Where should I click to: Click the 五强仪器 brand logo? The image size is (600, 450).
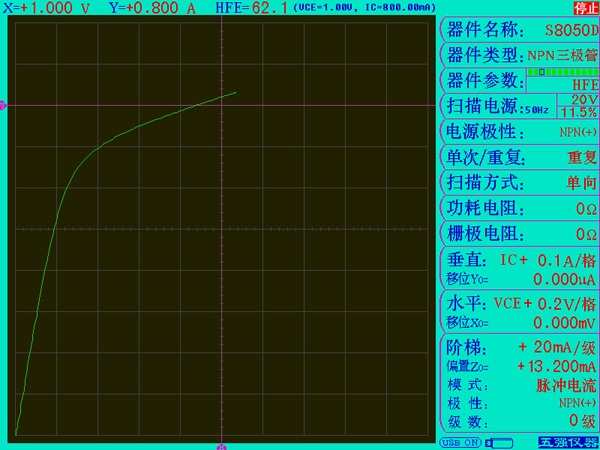(x=566, y=442)
